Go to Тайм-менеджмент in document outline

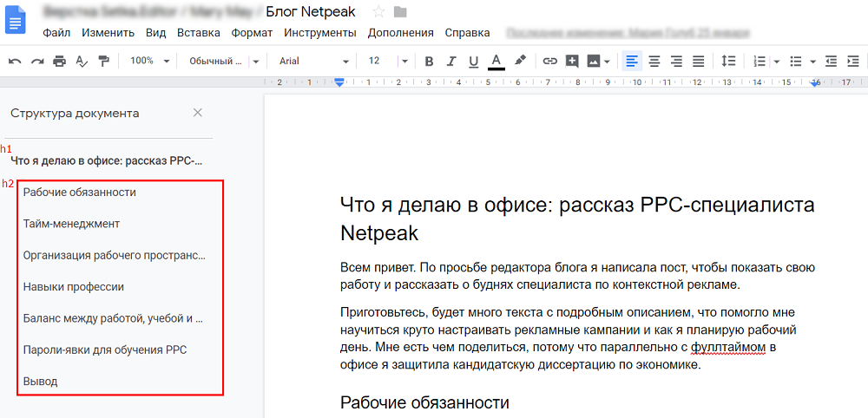tap(71, 224)
